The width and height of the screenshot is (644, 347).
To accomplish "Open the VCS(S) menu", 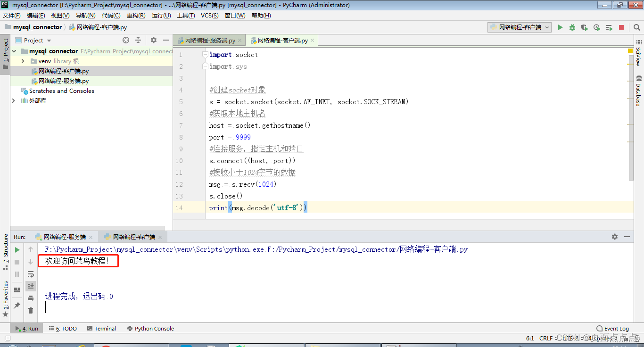I will point(210,16).
